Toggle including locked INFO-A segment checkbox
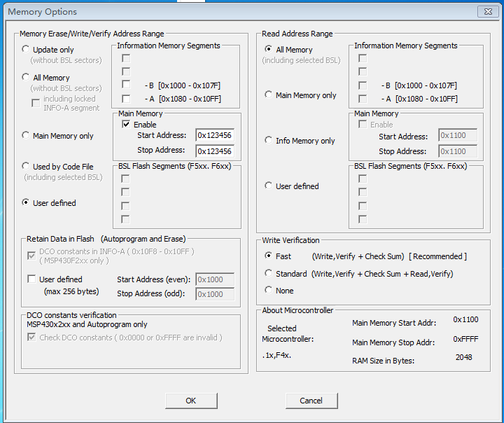 (36, 103)
